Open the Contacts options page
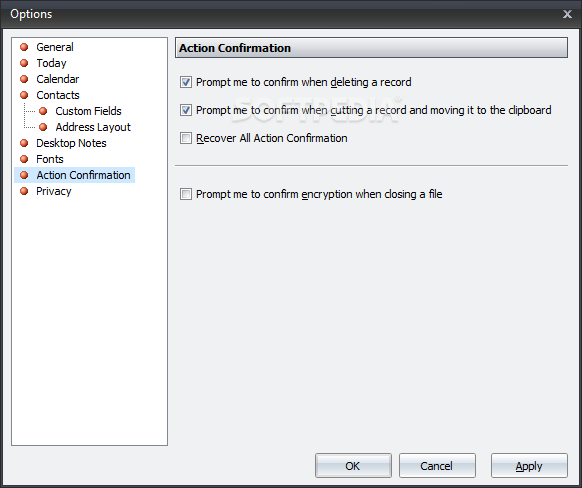The width and height of the screenshot is (582, 488). coord(58,95)
